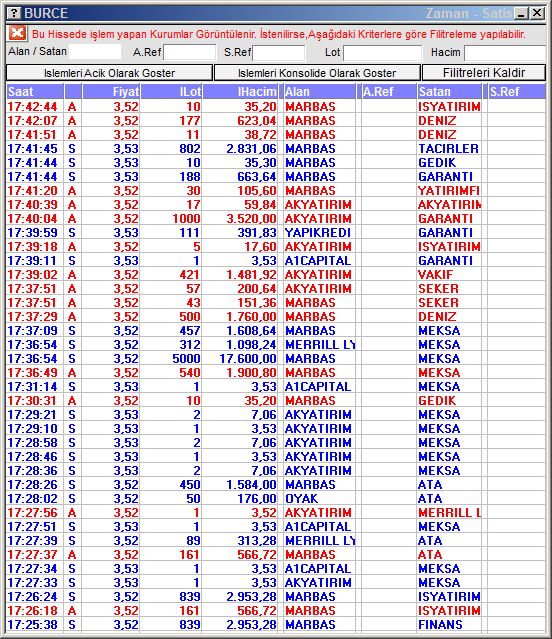552x639 pixels.
Task: Click the 17:37:29 time cell
Action: coord(33,317)
